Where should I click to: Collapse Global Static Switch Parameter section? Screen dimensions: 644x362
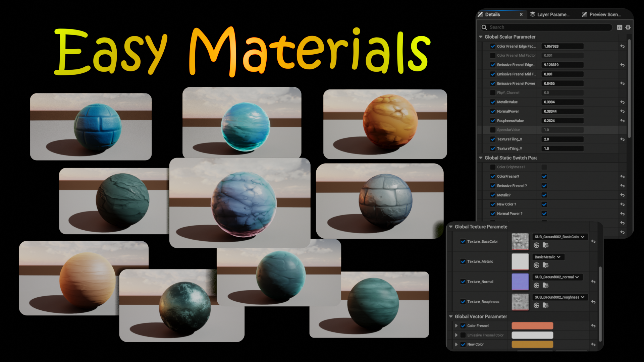click(x=481, y=158)
